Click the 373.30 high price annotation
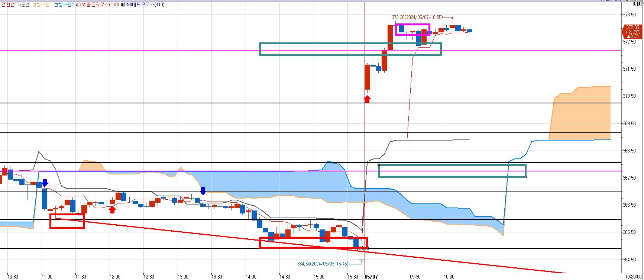This screenshot has width=644, height=280. (417, 17)
